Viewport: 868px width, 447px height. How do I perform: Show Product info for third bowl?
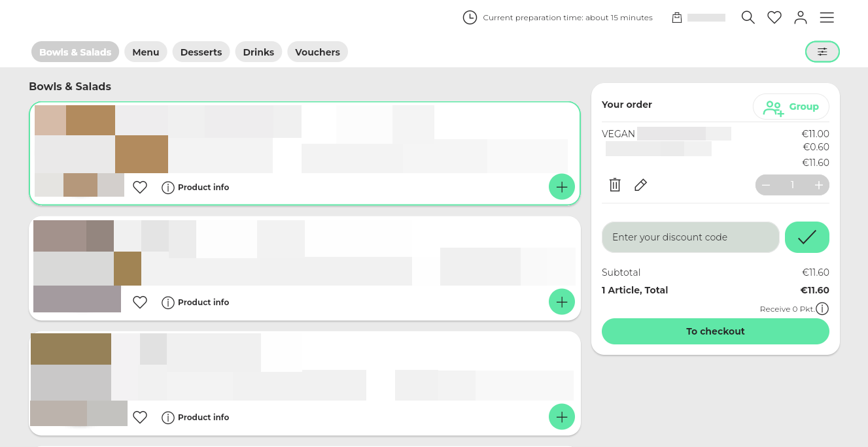[196, 418]
